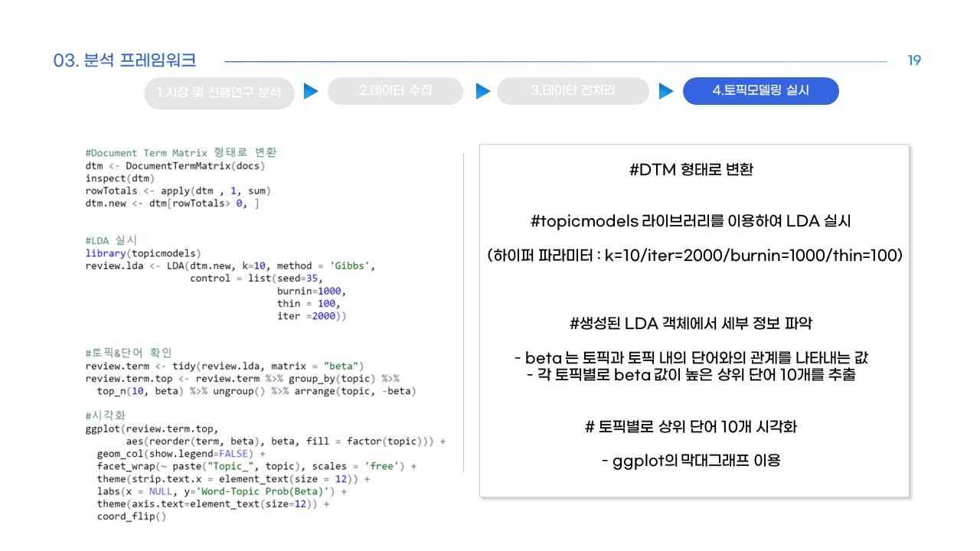Click the 'aes(reorder(term, beta)' code line
This screenshot has width=980, height=551.
[x=286, y=441]
